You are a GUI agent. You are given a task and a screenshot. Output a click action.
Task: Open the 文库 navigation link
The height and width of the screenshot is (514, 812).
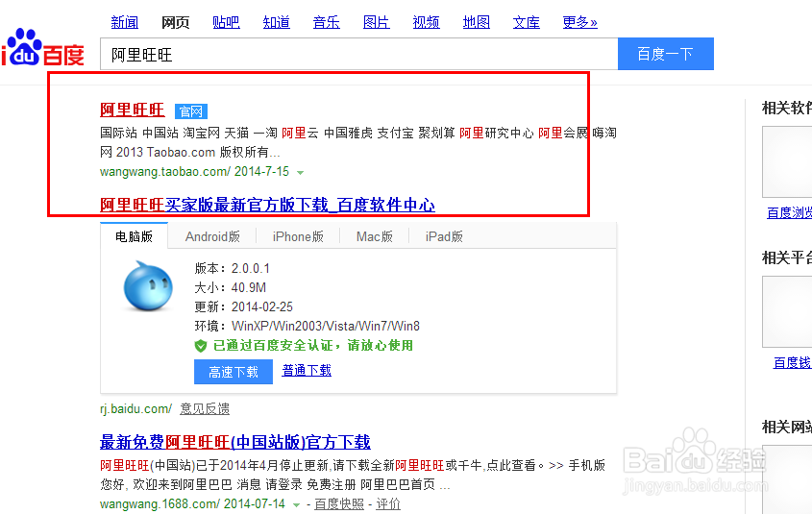click(527, 22)
